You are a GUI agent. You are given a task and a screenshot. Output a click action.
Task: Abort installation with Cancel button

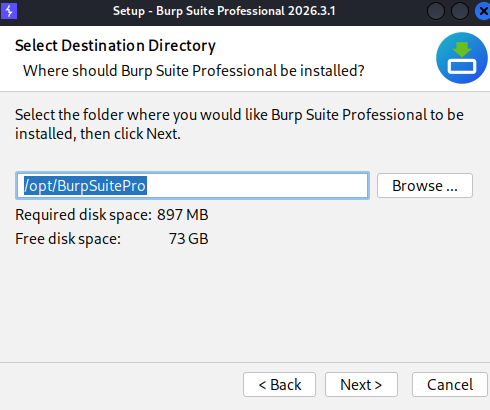point(450,385)
